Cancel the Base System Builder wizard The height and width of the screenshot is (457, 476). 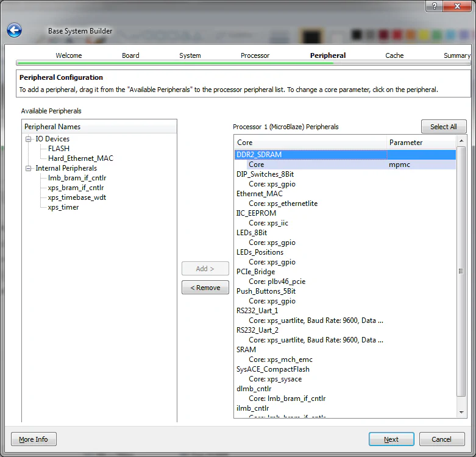(441, 439)
